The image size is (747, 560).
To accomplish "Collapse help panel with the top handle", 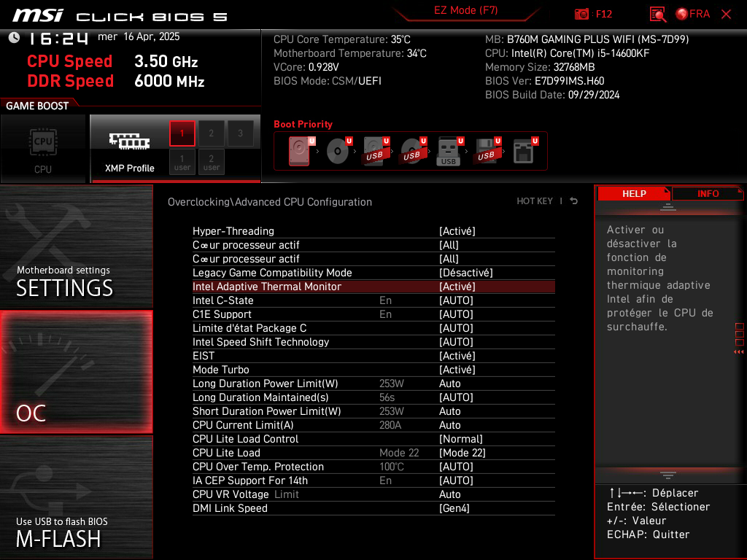I will 668,206.
